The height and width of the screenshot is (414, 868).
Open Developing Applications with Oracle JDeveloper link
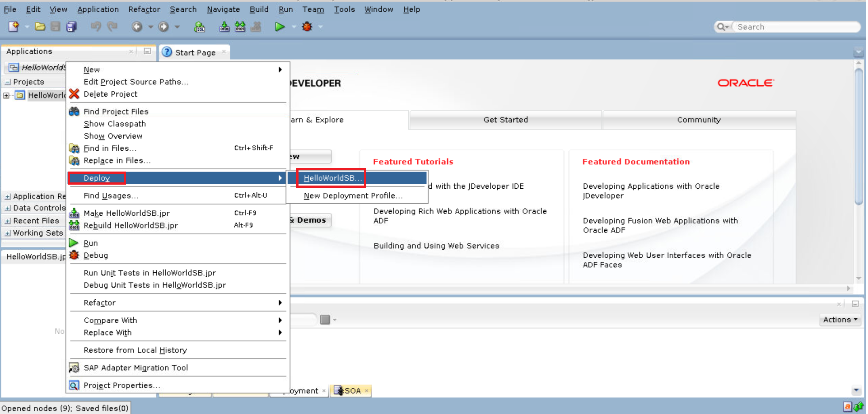click(651, 191)
